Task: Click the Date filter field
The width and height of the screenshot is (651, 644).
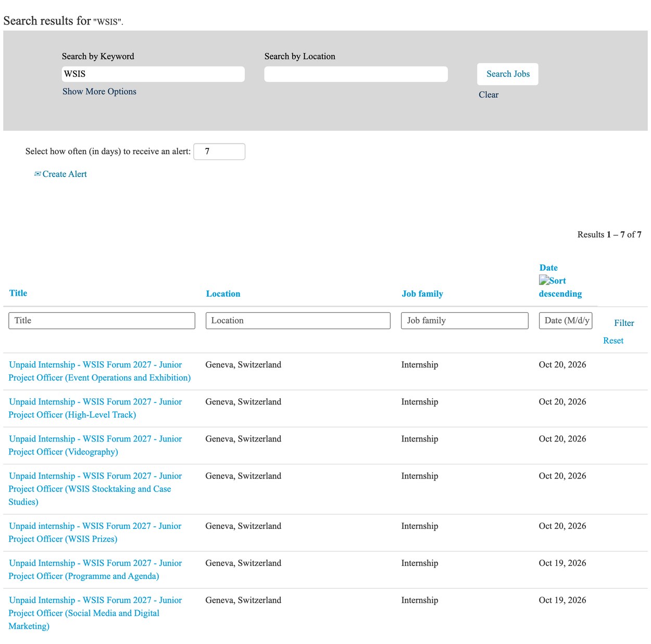Action: 566,321
